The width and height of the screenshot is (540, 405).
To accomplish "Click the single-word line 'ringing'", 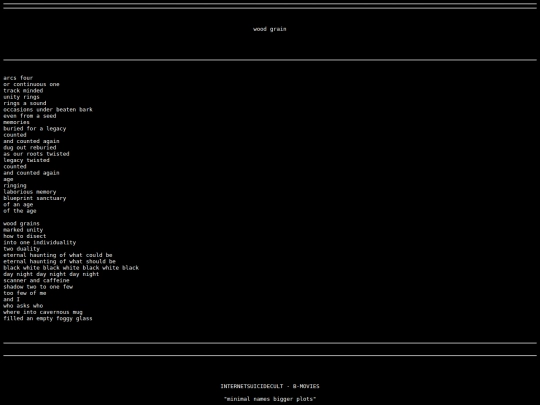I will [x=15, y=186].
